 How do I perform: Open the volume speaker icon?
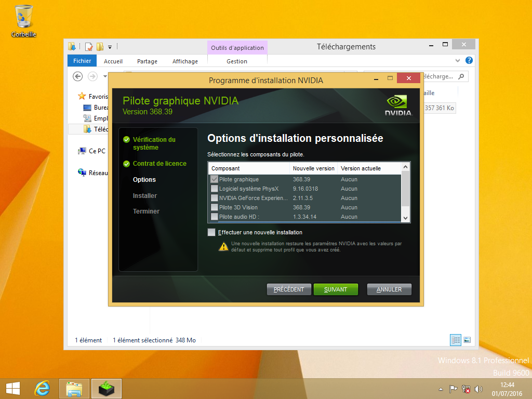click(x=478, y=389)
